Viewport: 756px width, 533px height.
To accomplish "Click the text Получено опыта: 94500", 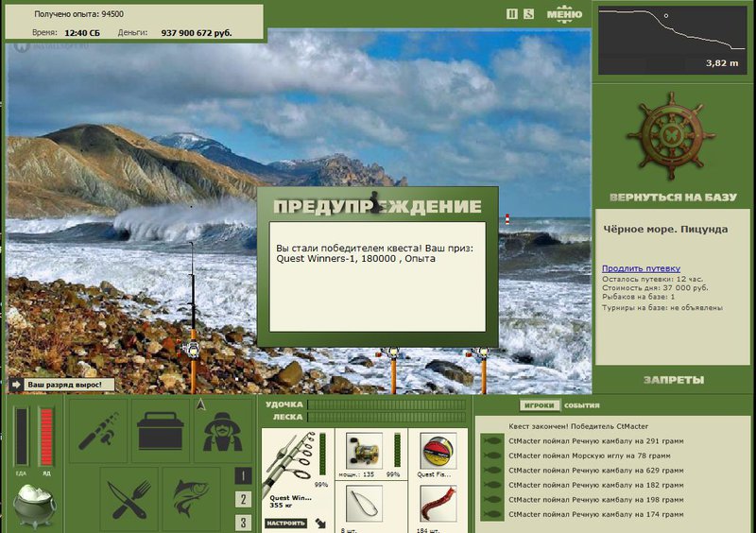I will coord(78,14).
